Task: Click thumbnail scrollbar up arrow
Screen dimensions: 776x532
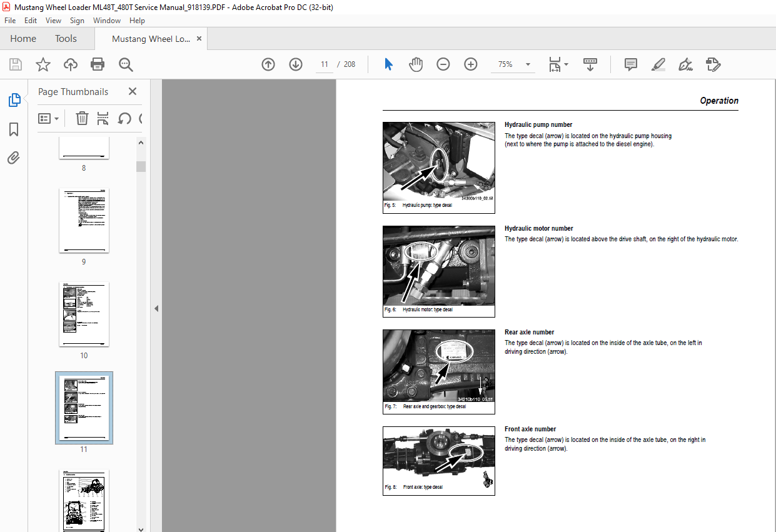Action: (141, 143)
